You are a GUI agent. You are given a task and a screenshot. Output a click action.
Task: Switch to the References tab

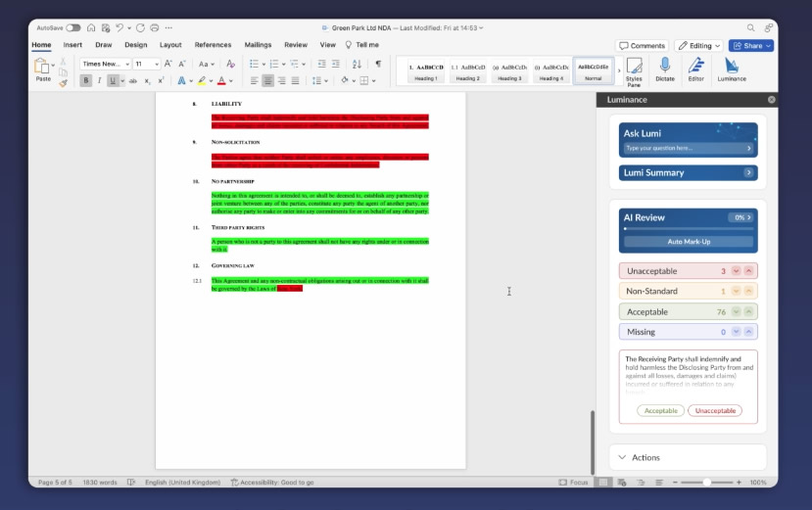(x=213, y=45)
